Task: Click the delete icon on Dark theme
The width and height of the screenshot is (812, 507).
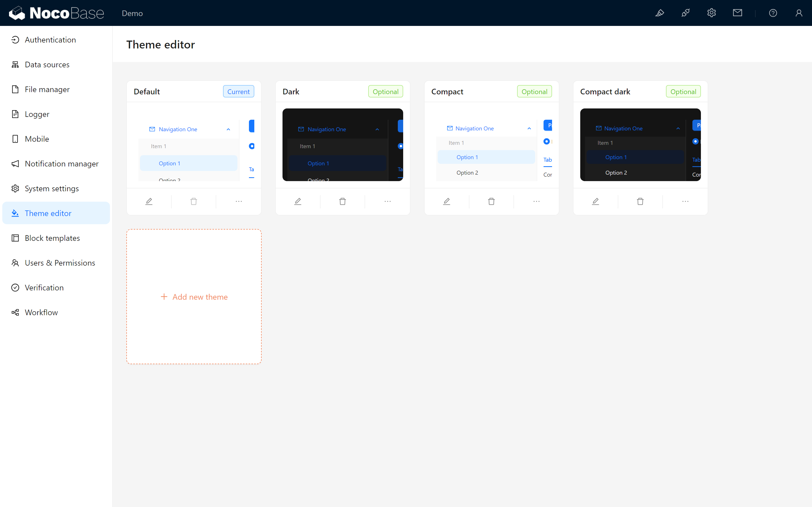Action: (x=343, y=201)
